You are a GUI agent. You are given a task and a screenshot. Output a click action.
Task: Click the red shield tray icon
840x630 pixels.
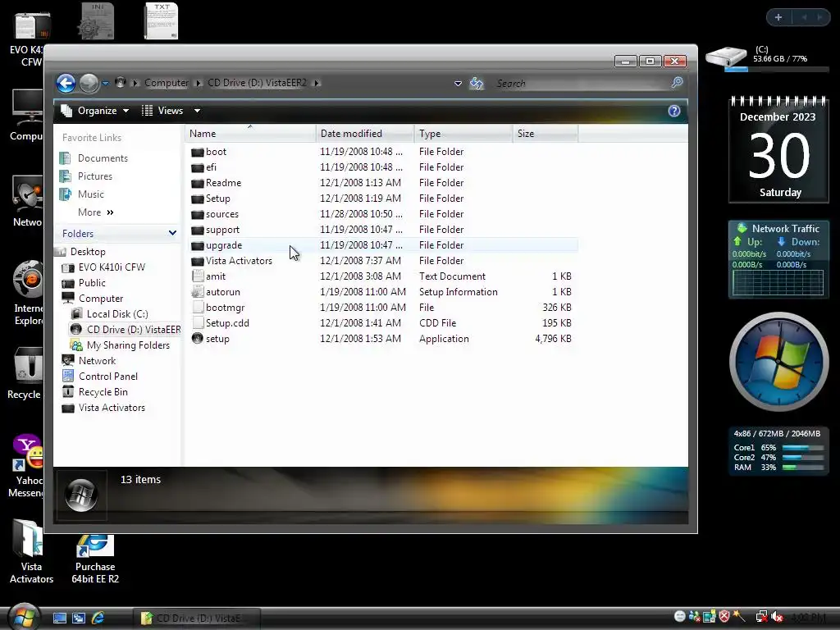click(724, 617)
